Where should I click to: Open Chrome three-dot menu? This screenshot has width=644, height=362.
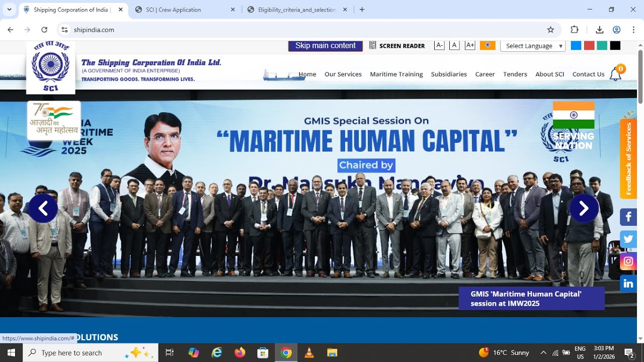pos(633,30)
